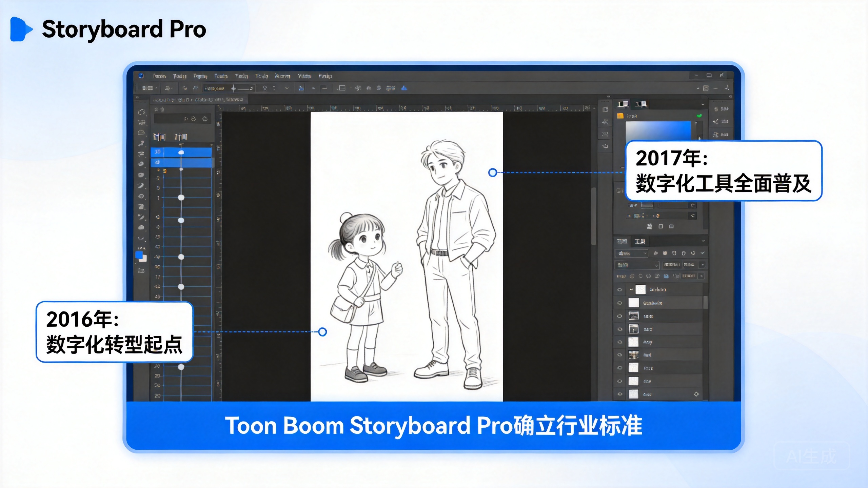Click the green check in the color panel
The image size is (868, 488).
tap(699, 116)
